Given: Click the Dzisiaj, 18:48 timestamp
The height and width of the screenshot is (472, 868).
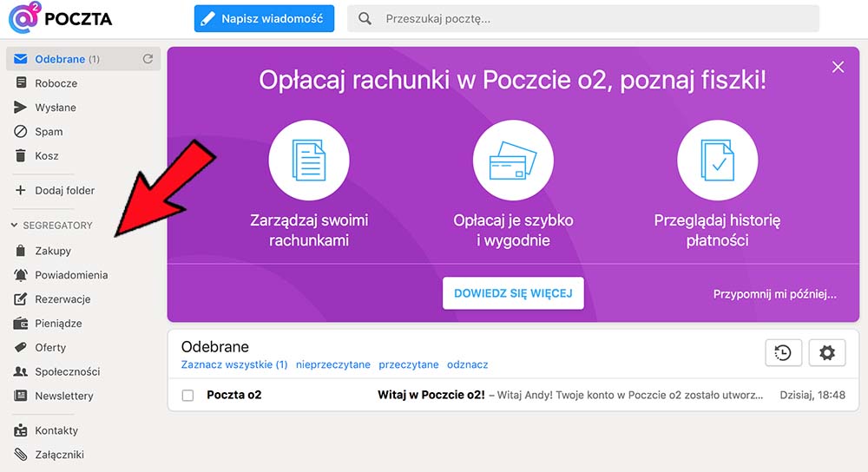Looking at the screenshot, I should (812, 395).
